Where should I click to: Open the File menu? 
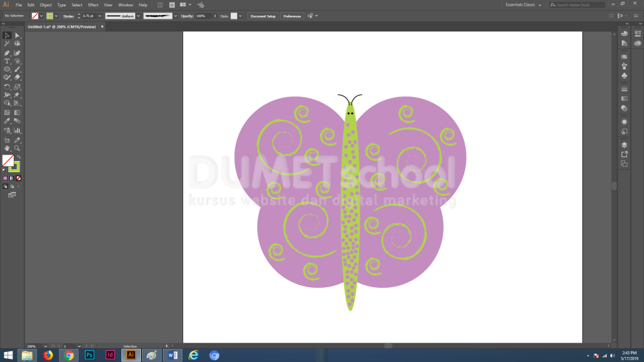coord(18,5)
